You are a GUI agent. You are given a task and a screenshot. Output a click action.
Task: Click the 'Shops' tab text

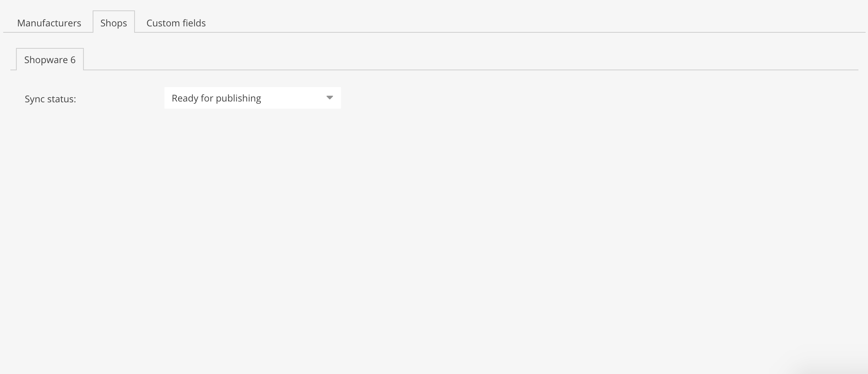[114, 23]
